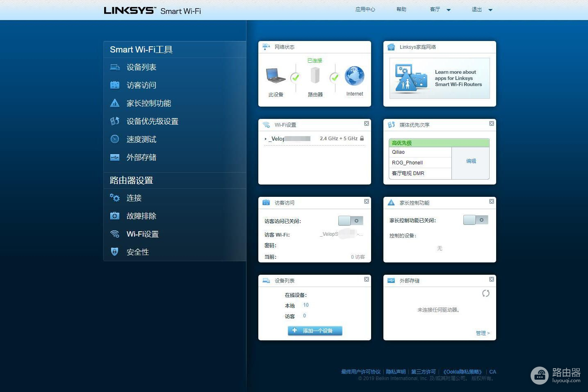The image size is (588, 392).
Task: Open the 应用中心 menu item
Action: point(365,9)
